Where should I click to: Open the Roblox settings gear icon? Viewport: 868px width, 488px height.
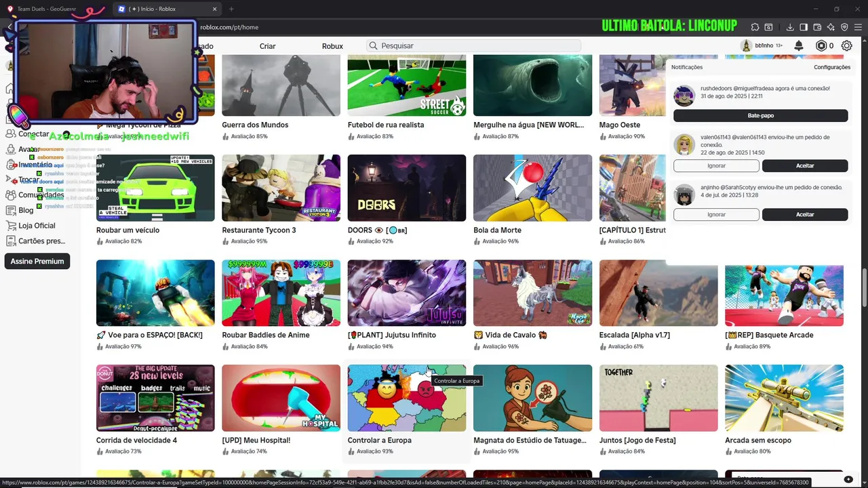point(847,45)
